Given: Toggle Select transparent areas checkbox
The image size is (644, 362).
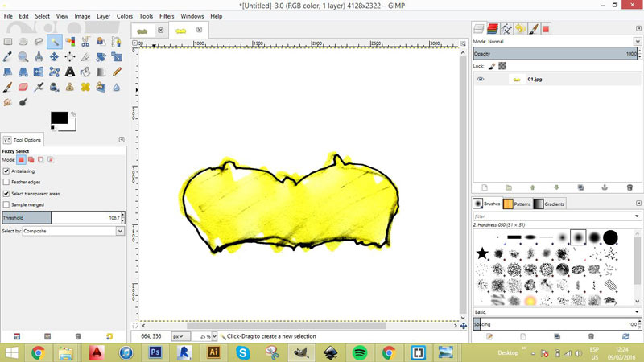Looking at the screenshot, I should [6, 194].
